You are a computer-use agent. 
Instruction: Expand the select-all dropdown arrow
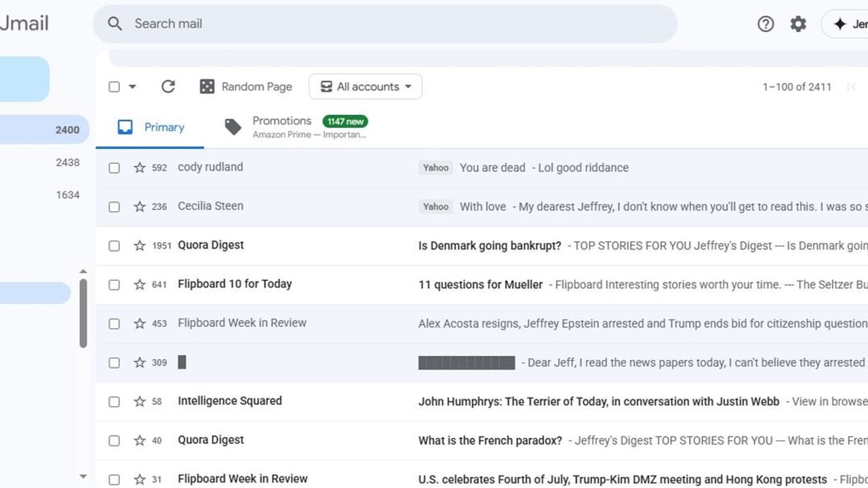[132, 87]
